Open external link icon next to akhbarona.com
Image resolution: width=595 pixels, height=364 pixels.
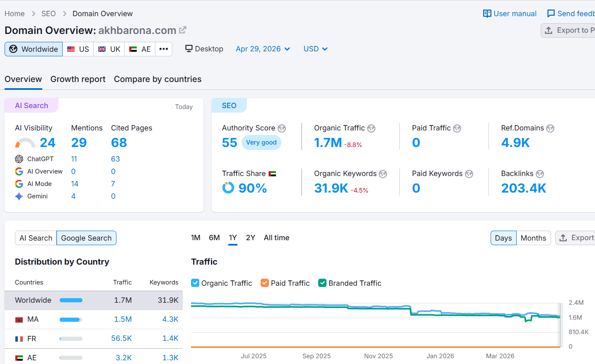pos(183,30)
